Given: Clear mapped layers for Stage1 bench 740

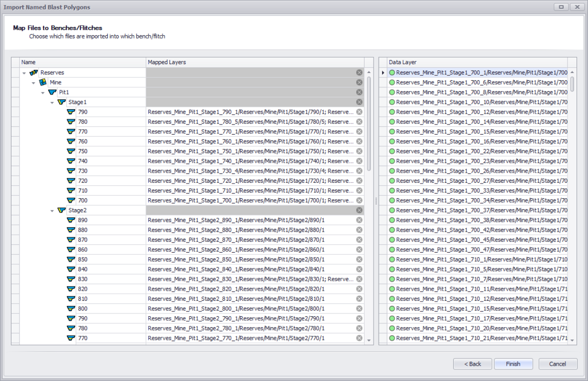Looking at the screenshot, I should pos(359,161).
